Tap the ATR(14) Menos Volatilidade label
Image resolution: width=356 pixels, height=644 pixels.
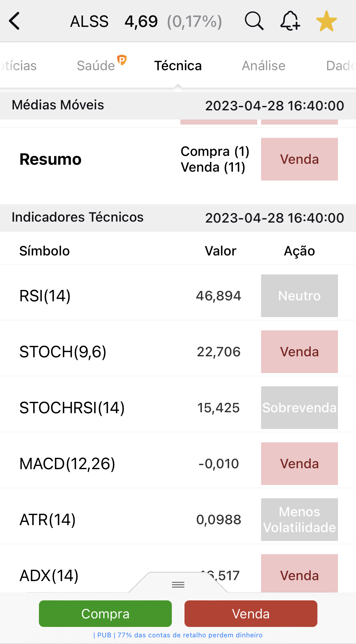click(x=299, y=519)
